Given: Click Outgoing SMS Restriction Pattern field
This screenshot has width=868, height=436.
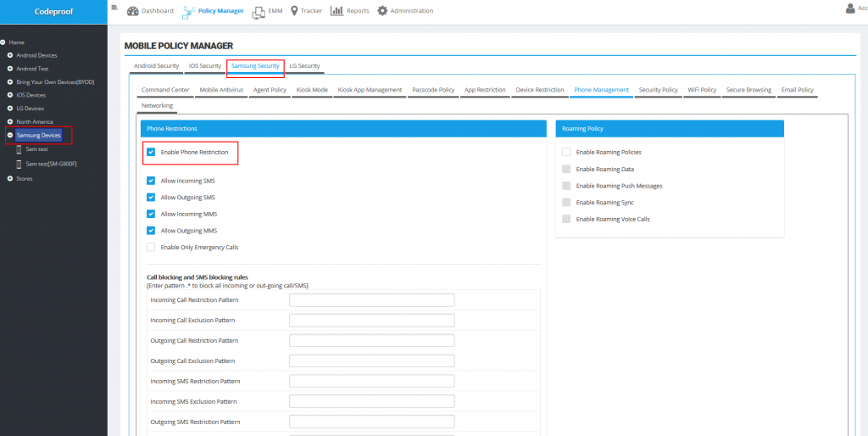Looking at the screenshot, I should click(x=372, y=422).
